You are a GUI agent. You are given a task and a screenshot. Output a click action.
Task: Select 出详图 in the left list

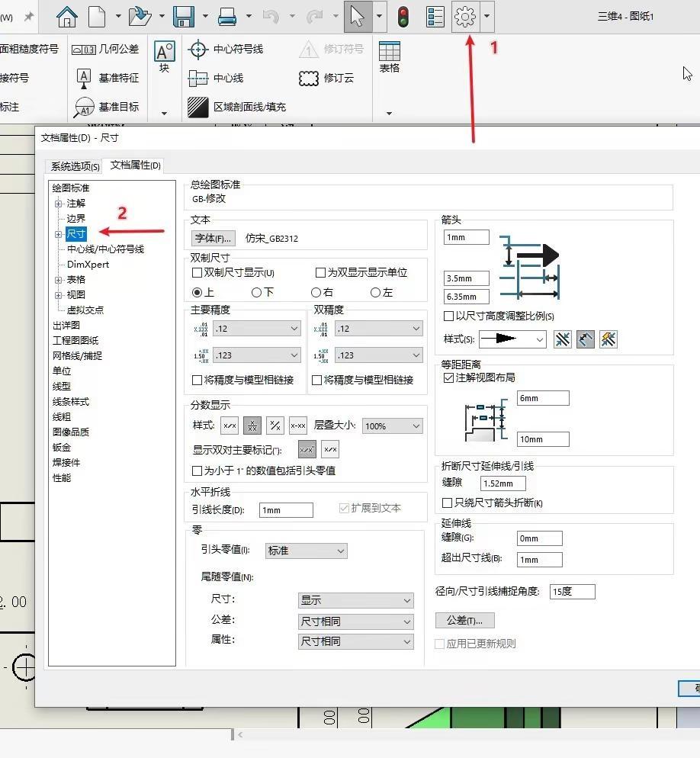pyautogui.click(x=66, y=326)
